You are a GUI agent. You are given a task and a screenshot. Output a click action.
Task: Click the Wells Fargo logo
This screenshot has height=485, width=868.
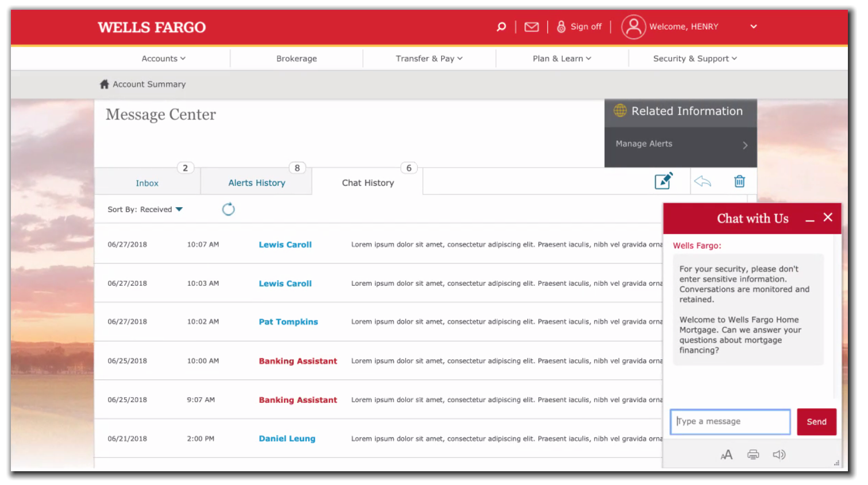[152, 27]
